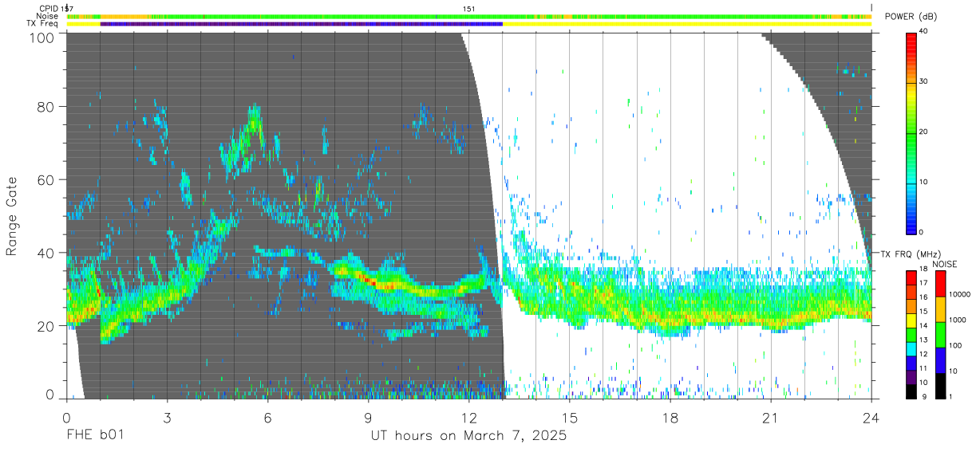Screen dimensions: 980x452
Task: Click the 30 tick on POWER scale
Action: click(x=925, y=81)
